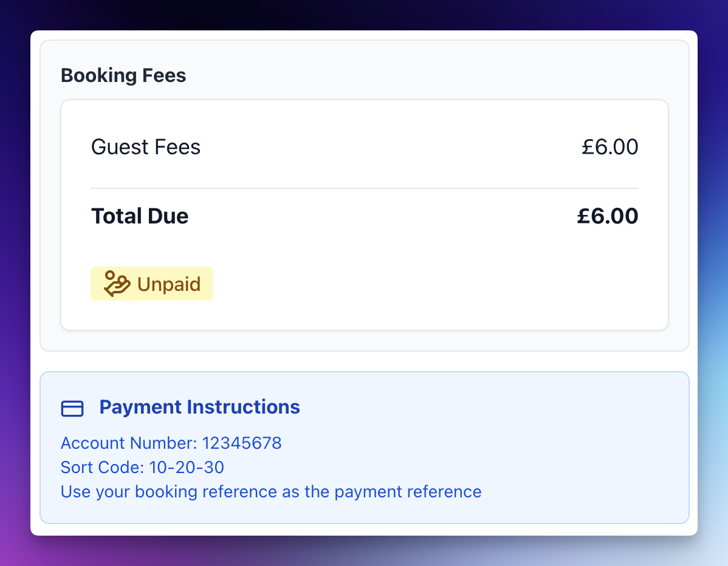Open the Booking Fees section header
The image size is (728, 566).
click(123, 75)
